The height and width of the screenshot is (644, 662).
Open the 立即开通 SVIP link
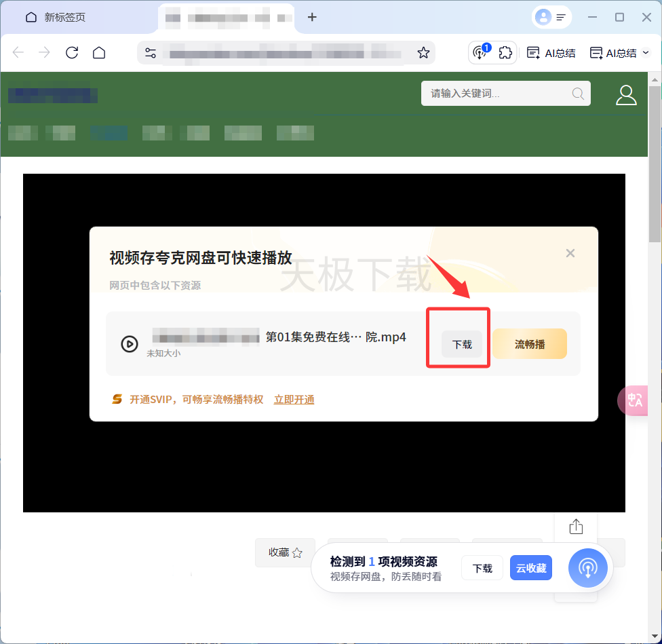pos(294,400)
